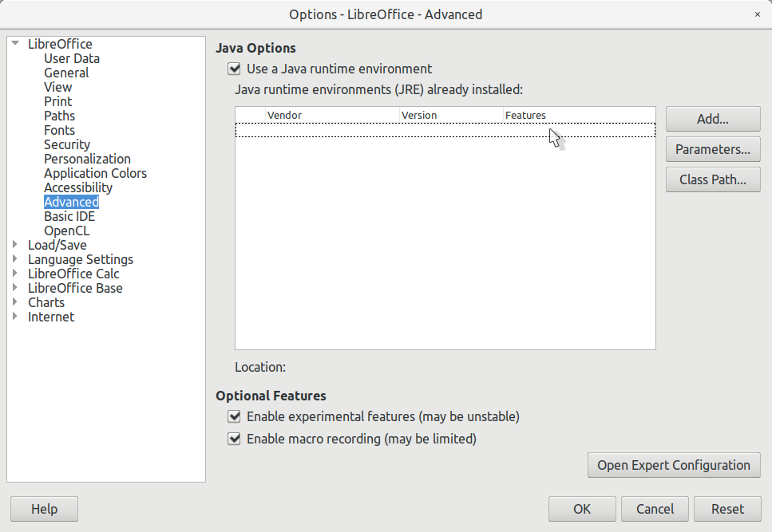The image size is (772, 532).
Task: Disable macro recording checkbox
Action: click(234, 439)
